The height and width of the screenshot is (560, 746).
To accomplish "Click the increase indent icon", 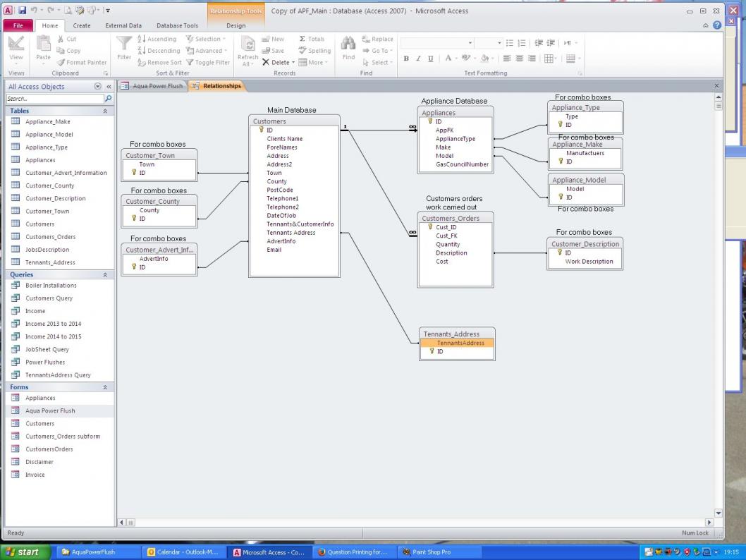I will [551, 43].
